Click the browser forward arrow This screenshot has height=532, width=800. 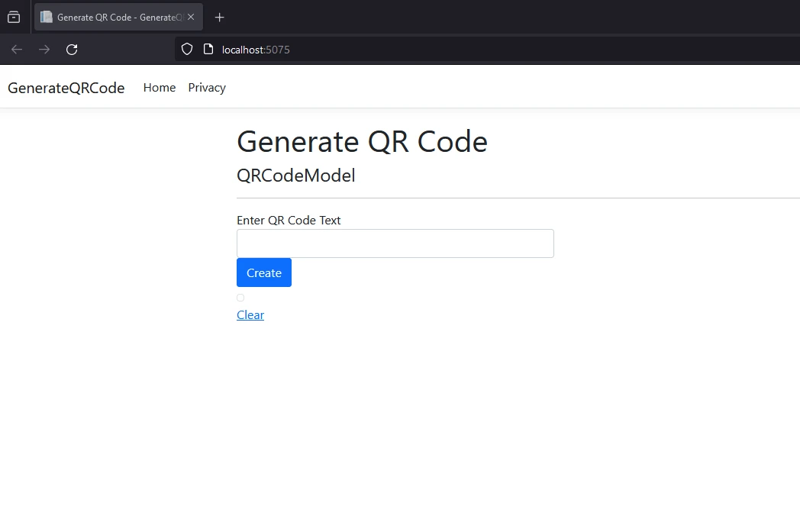tap(44, 50)
